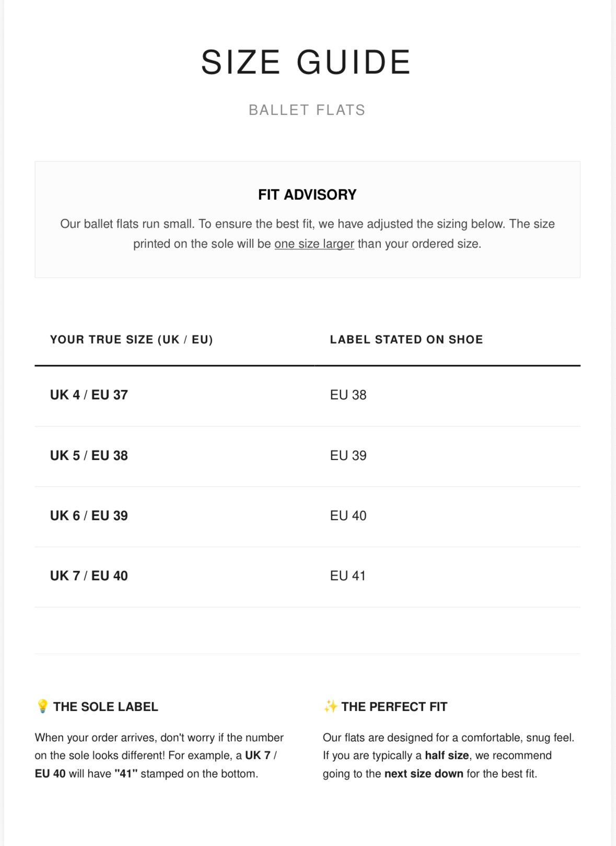Image resolution: width=616 pixels, height=846 pixels.
Task: Click the bold 'next size down' text
Action: click(424, 774)
